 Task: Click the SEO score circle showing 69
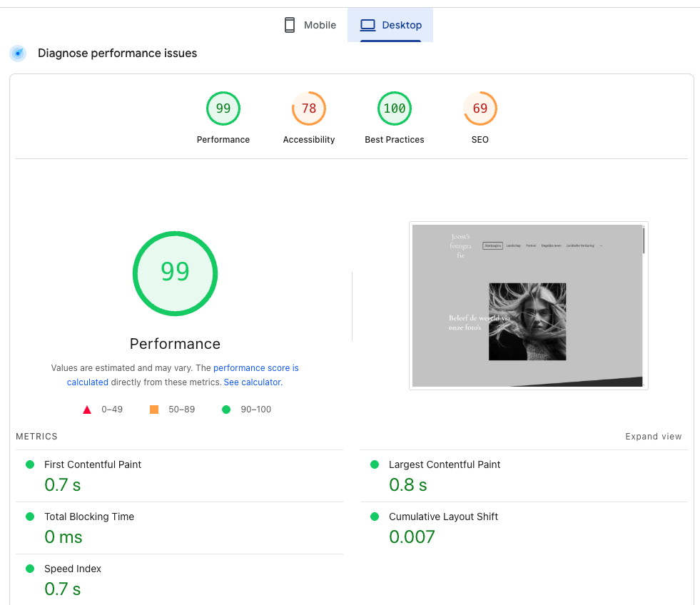click(x=480, y=108)
